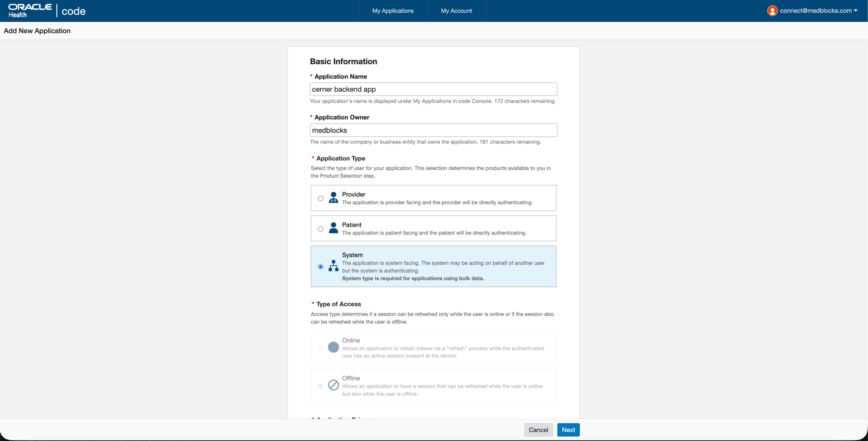The height and width of the screenshot is (441, 868).
Task: Select the Online access radio button
Action: coord(320,348)
